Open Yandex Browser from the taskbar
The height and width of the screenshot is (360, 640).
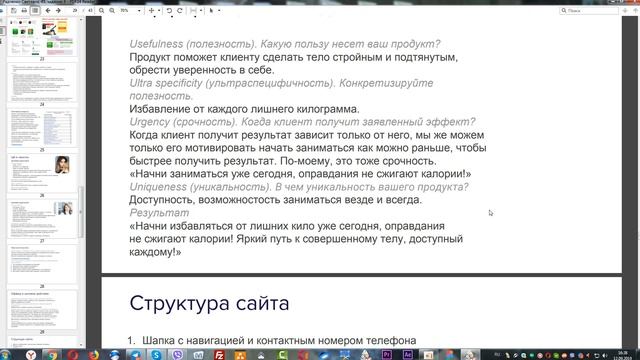point(31,355)
